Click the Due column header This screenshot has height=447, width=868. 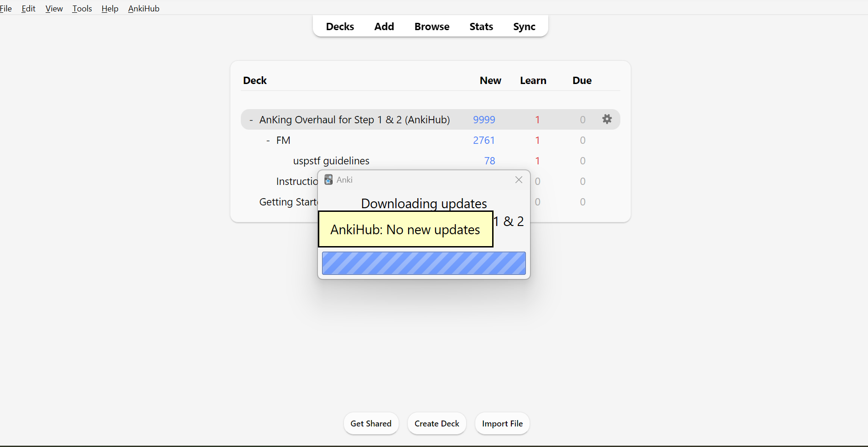(x=582, y=80)
